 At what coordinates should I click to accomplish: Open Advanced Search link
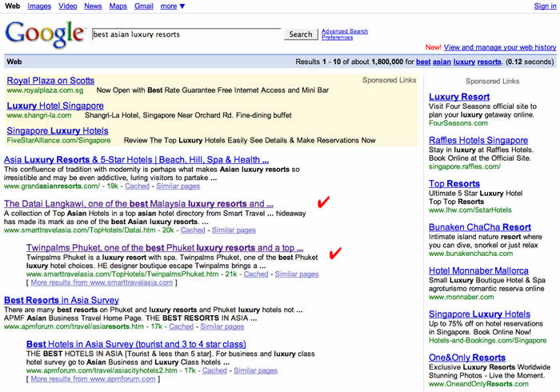345,31
